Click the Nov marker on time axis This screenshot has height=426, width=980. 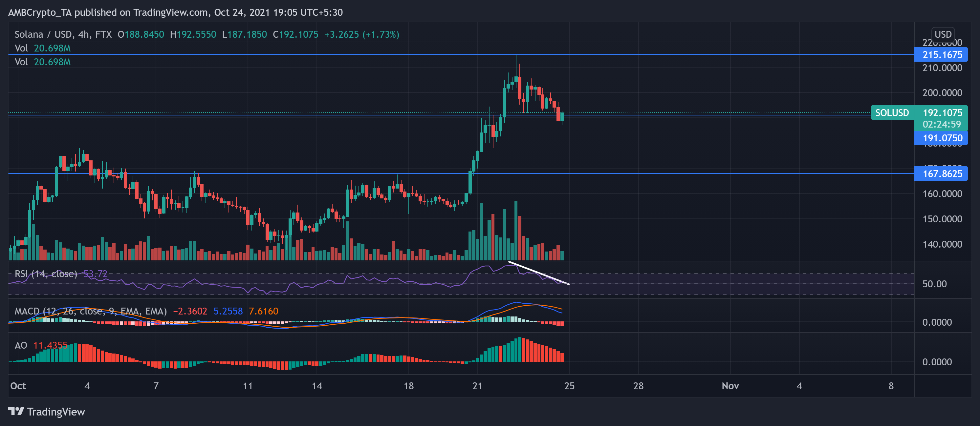click(730, 386)
